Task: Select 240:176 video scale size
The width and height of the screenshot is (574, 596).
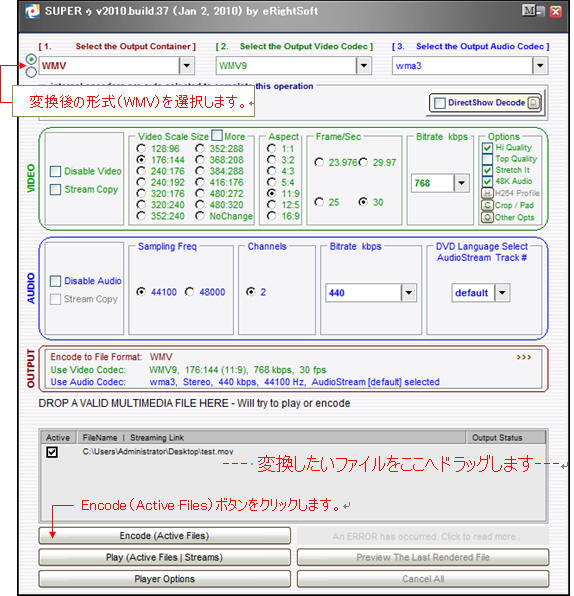Action: tap(141, 171)
